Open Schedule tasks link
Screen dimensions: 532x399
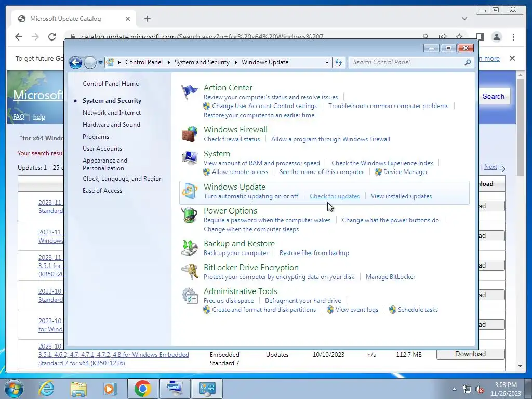(x=418, y=310)
